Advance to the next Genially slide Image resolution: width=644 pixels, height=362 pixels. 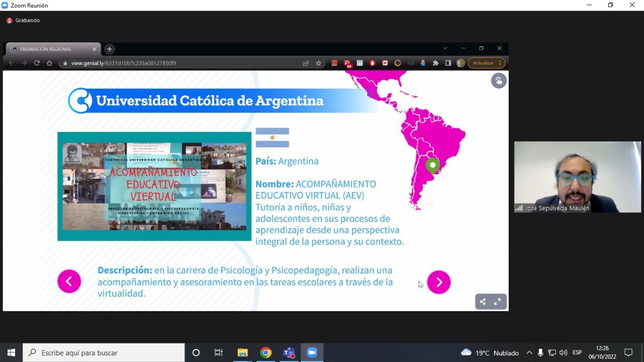(439, 282)
